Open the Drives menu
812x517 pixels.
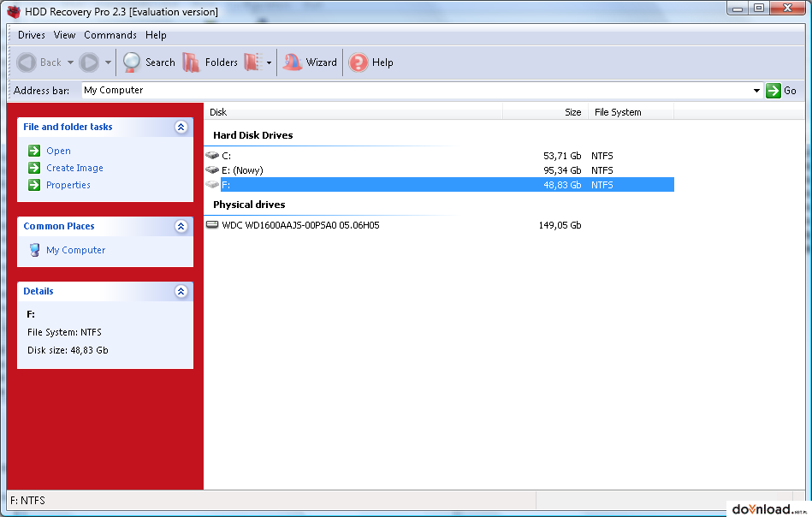click(x=31, y=35)
